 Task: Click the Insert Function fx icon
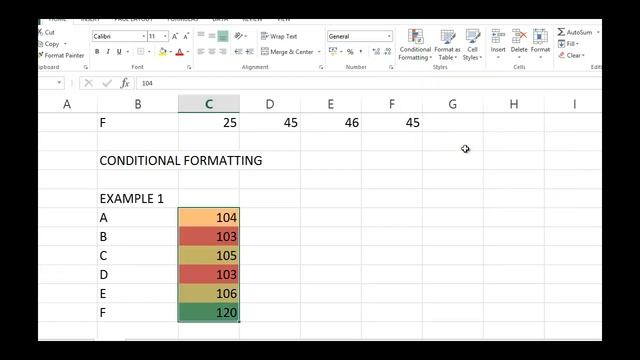click(125, 83)
